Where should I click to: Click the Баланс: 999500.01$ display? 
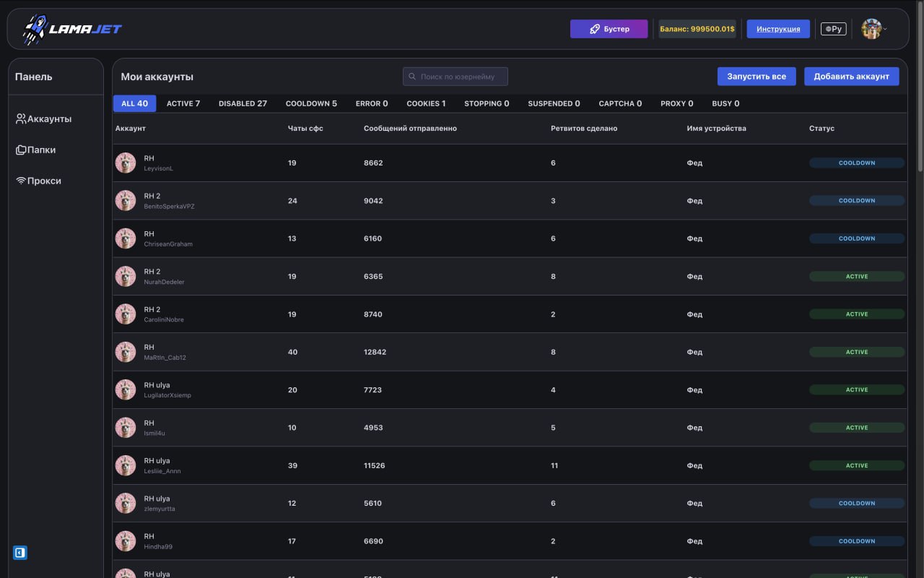(697, 29)
